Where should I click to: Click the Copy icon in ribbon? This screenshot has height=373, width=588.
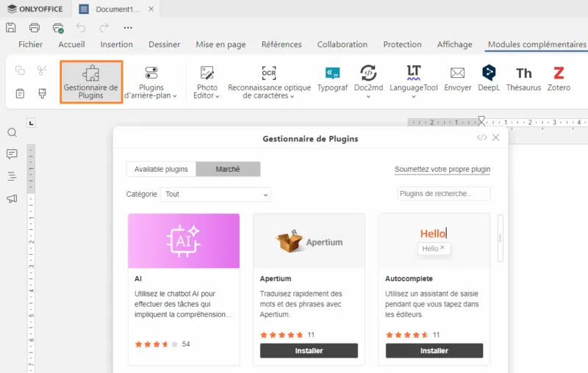pos(20,70)
